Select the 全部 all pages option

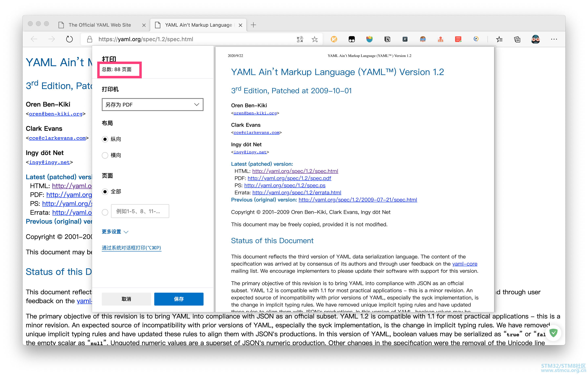(x=105, y=192)
